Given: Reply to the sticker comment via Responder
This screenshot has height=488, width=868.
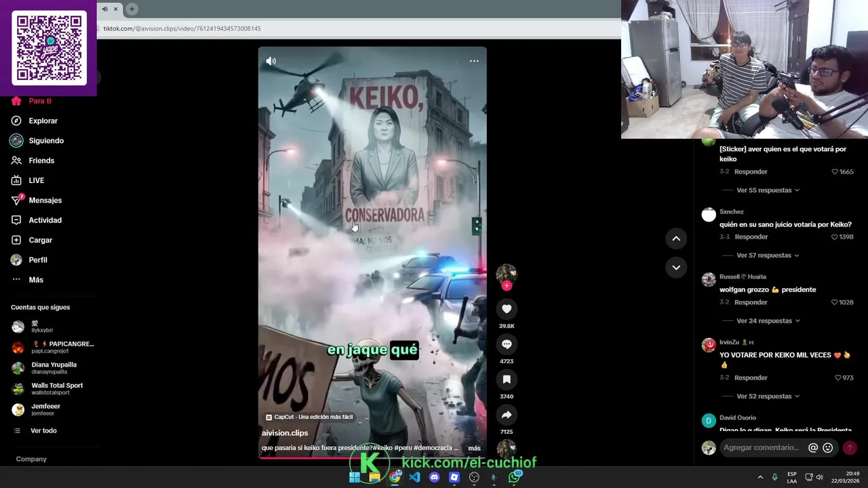Looking at the screenshot, I should (x=751, y=171).
